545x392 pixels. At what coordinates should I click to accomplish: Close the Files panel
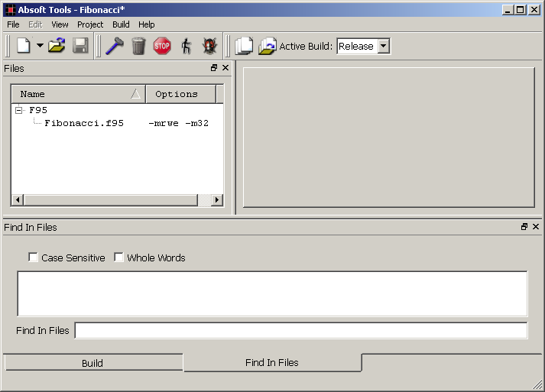[225, 68]
